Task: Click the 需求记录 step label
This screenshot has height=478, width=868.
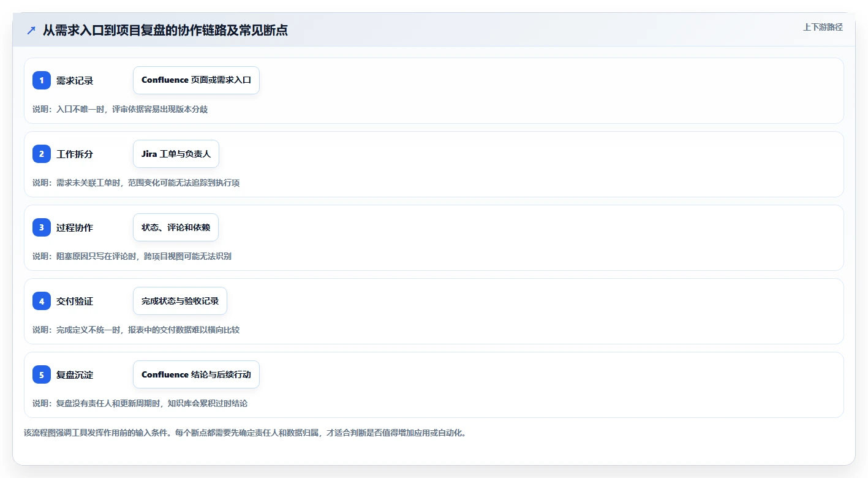Action: 75,80
